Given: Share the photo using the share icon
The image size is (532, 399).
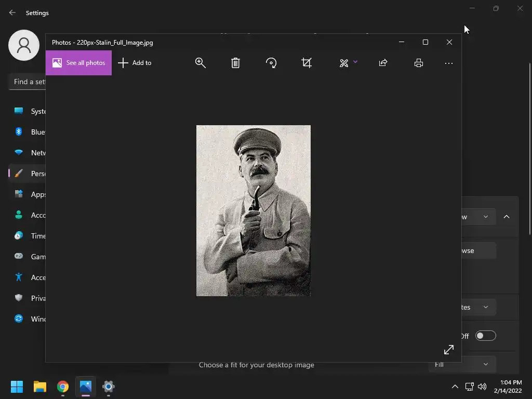Looking at the screenshot, I should coord(383,63).
